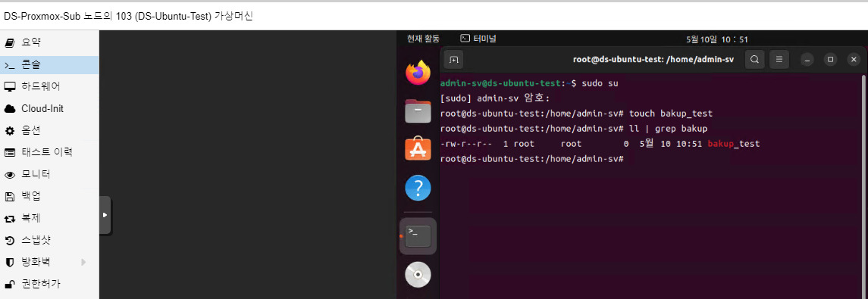This screenshot has height=299, width=868.
Task: Minimize the terminal window
Action: coord(807,59)
